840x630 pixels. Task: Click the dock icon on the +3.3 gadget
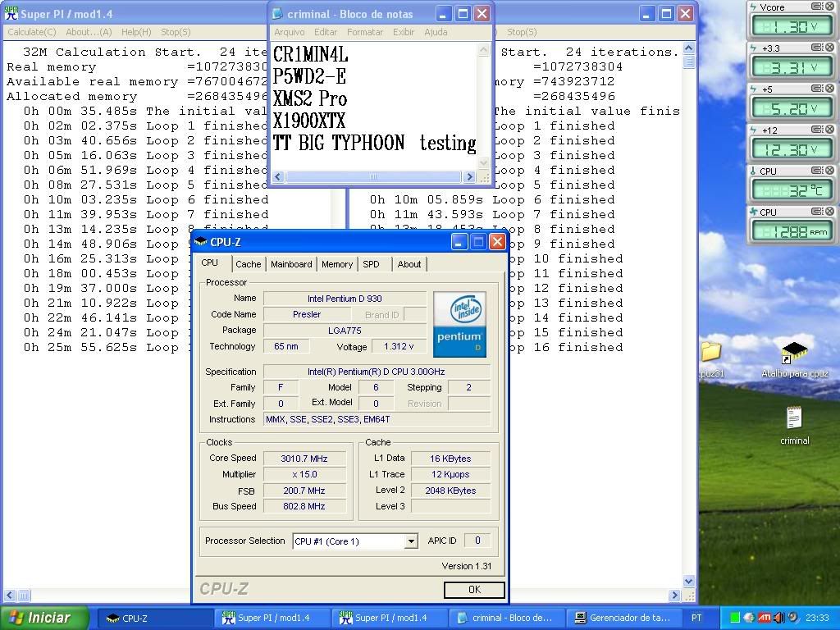817,48
